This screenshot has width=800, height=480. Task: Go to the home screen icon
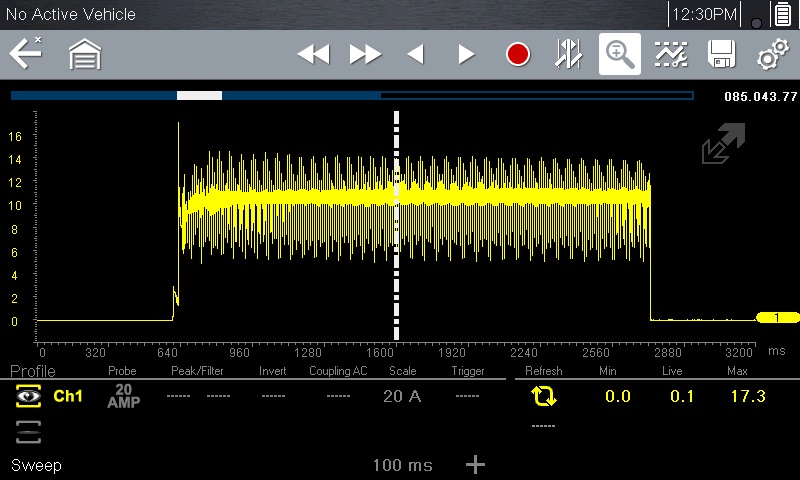coord(85,55)
